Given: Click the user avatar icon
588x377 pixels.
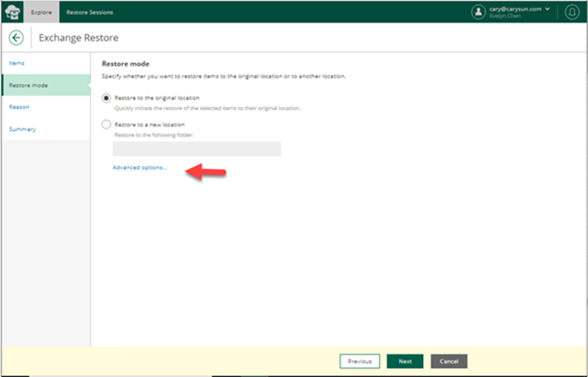Looking at the screenshot, I should (x=478, y=12).
